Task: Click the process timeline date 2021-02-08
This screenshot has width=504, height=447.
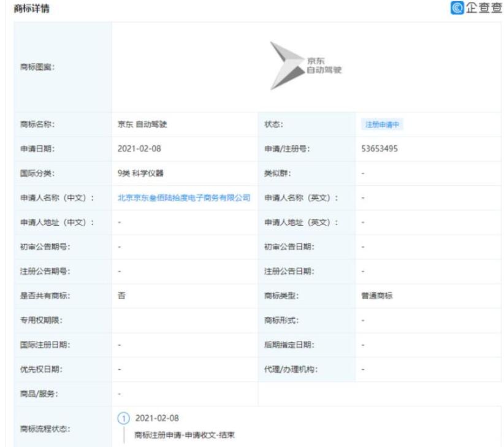Action: (157, 418)
